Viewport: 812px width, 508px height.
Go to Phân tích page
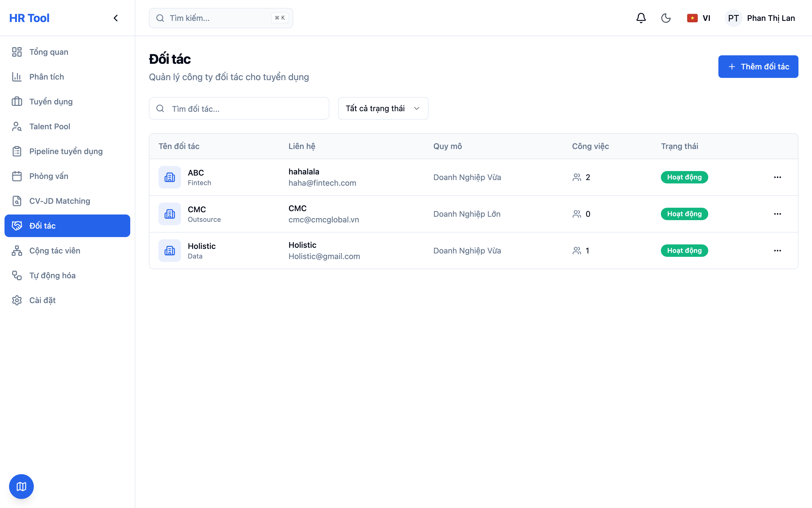pyautogui.click(x=67, y=77)
